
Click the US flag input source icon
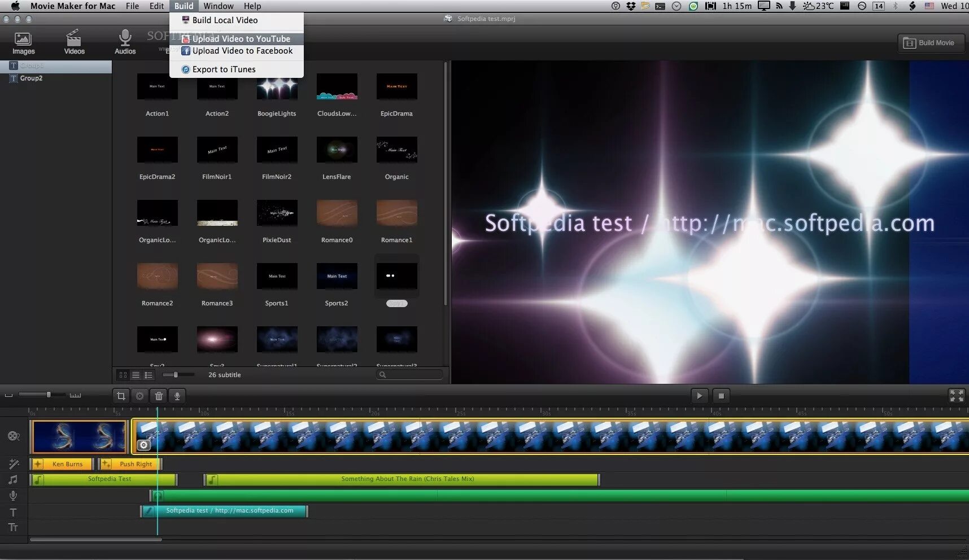tap(929, 6)
